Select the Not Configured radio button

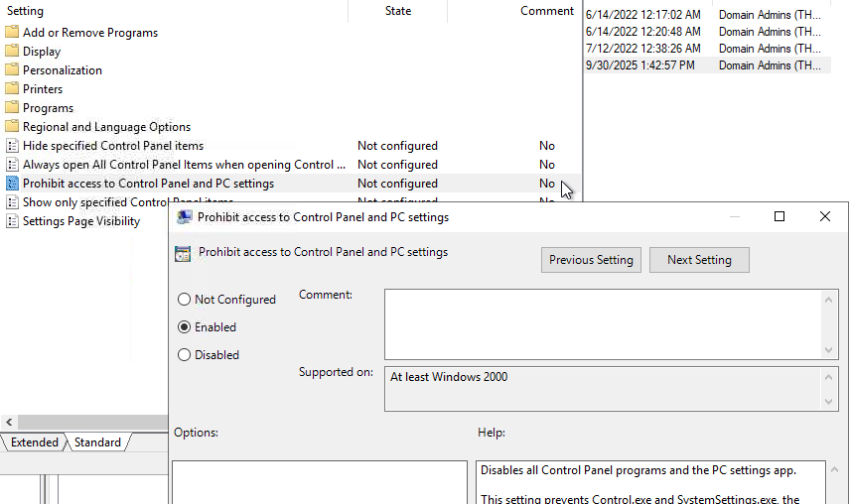click(x=185, y=300)
